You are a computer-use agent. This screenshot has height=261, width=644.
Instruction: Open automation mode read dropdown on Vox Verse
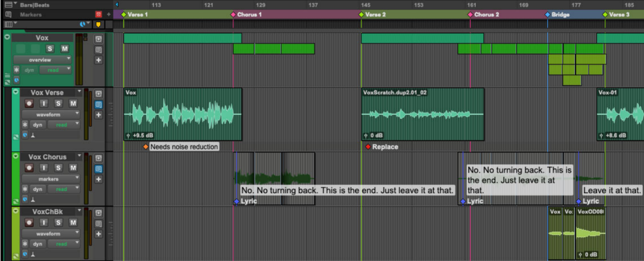click(63, 125)
